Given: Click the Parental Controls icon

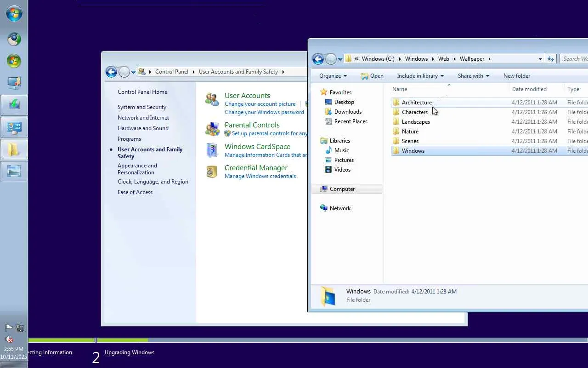Looking at the screenshot, I should coord(212,129).
